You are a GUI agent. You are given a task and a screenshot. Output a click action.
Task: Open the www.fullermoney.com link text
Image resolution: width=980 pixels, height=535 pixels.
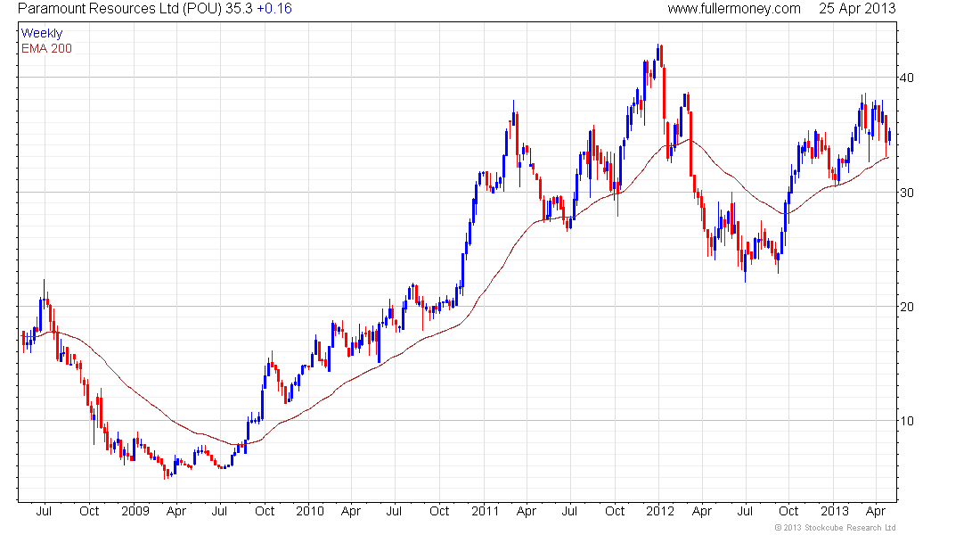click(x=734, y=9)
